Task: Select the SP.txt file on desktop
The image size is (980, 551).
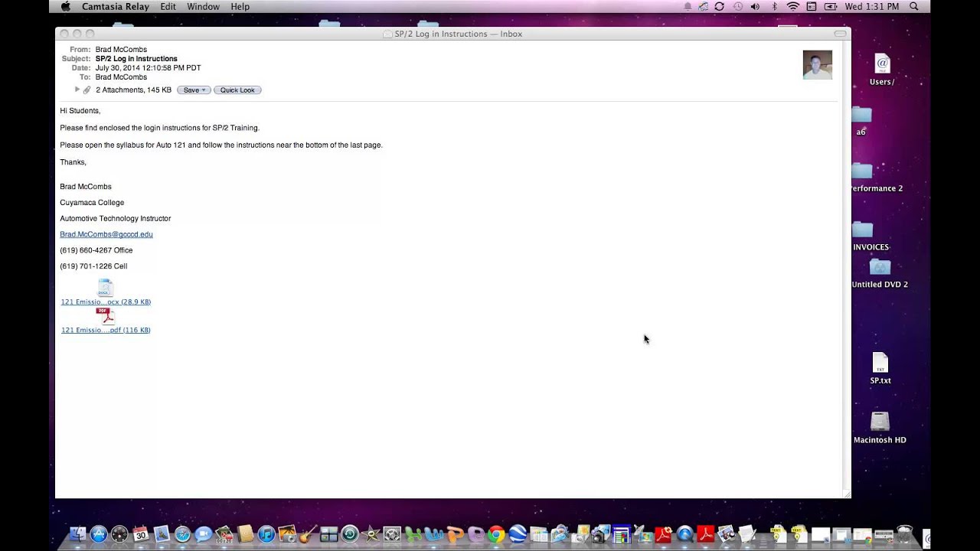Action: coord(880,368)
